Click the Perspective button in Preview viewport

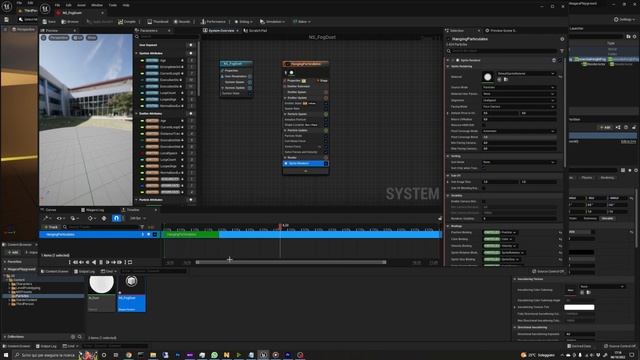click(59, 38)
